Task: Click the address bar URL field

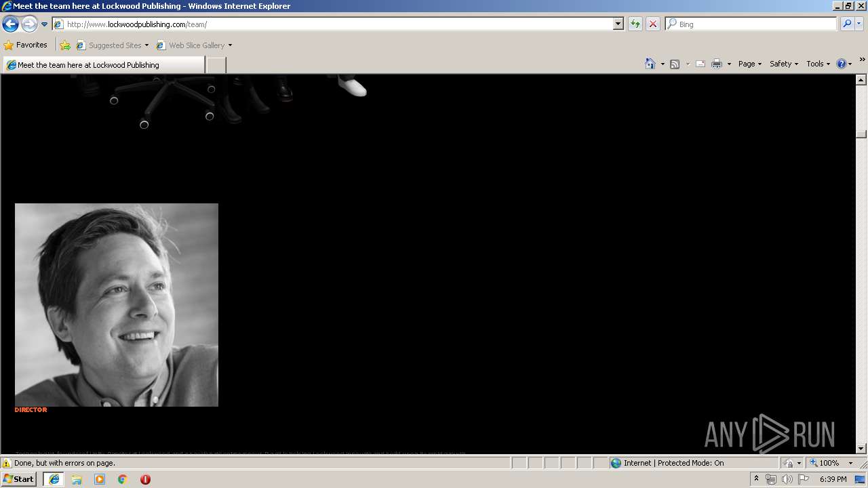Action: (332, 24)
